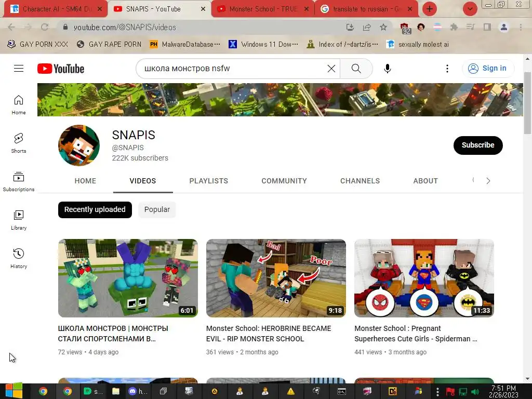Image resolution: width=532 pixels, height=399 pixels.
Task: Open Library in the sidebar
Action: coord(19,220)
